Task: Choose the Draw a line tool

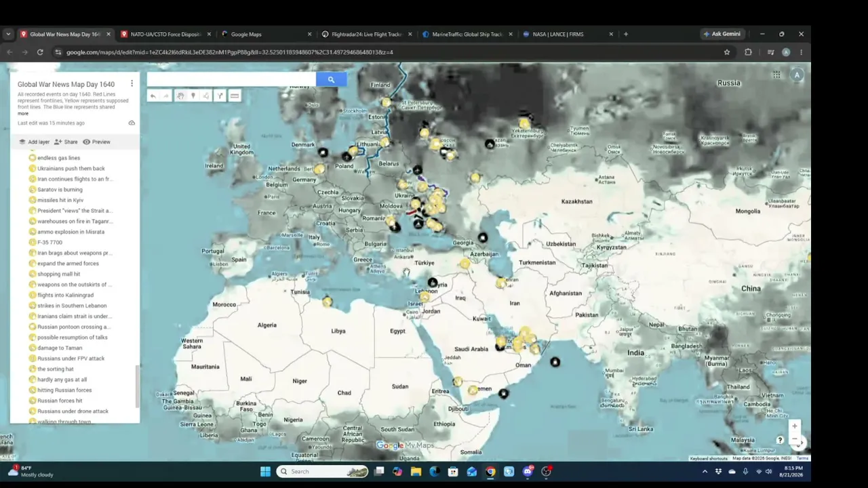Action: click(206, 96)
